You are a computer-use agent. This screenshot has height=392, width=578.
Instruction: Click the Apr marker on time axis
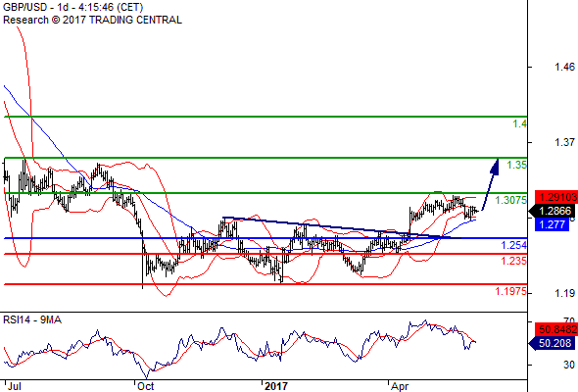click(x=400, y=386)
